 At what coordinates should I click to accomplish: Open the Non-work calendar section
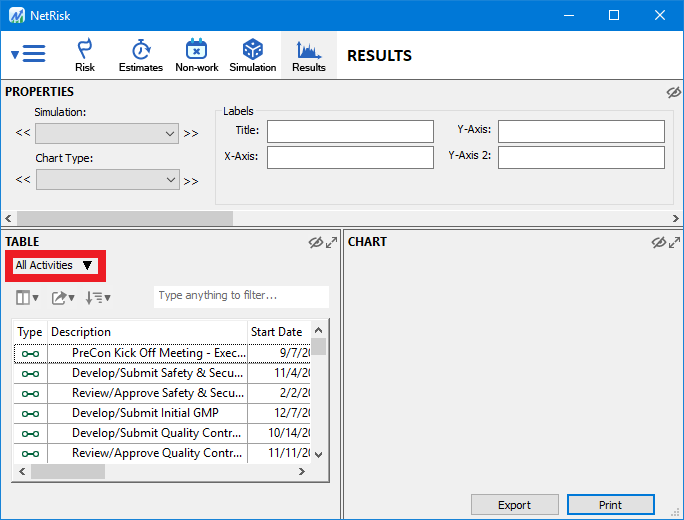point(197,55)
